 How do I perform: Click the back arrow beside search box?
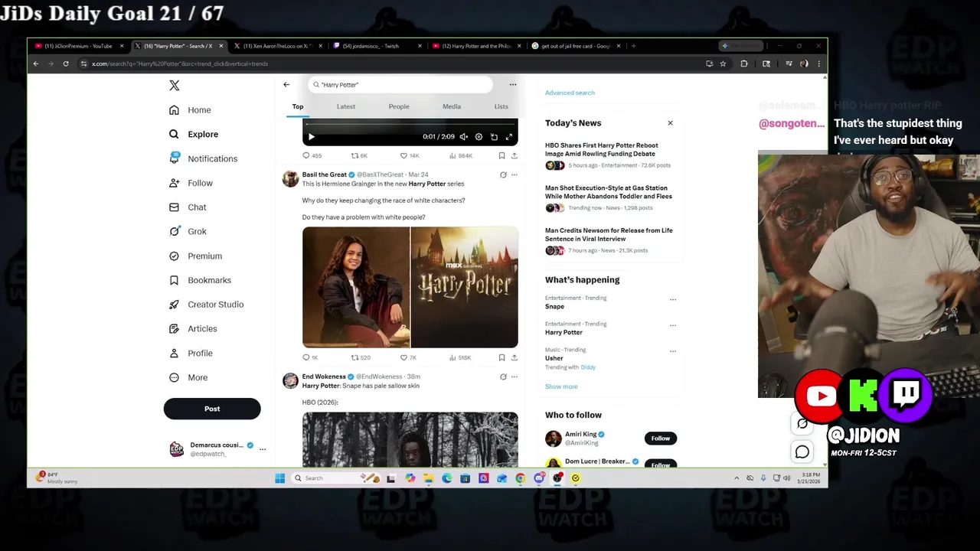(286, 85)
